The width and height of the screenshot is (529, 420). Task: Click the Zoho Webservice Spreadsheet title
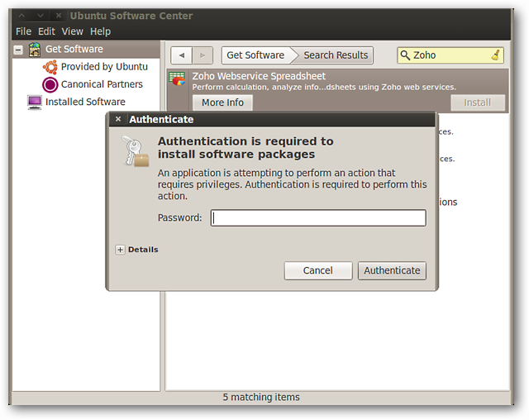coord(259,76)
